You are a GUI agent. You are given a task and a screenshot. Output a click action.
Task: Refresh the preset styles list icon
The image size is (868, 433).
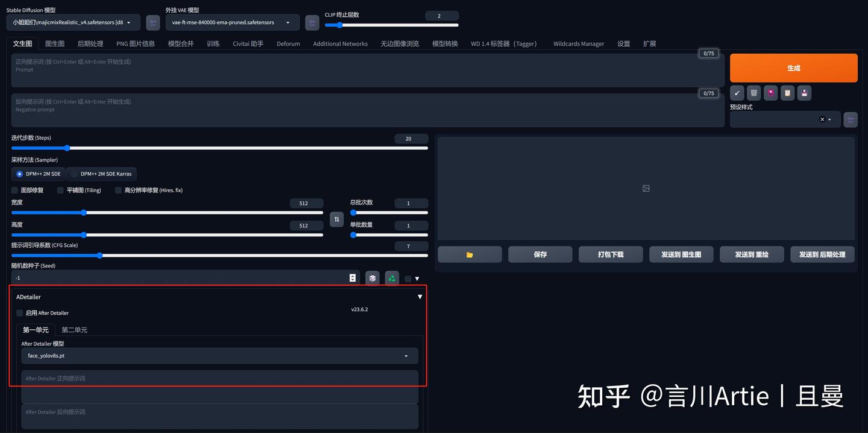click(851, 119)
